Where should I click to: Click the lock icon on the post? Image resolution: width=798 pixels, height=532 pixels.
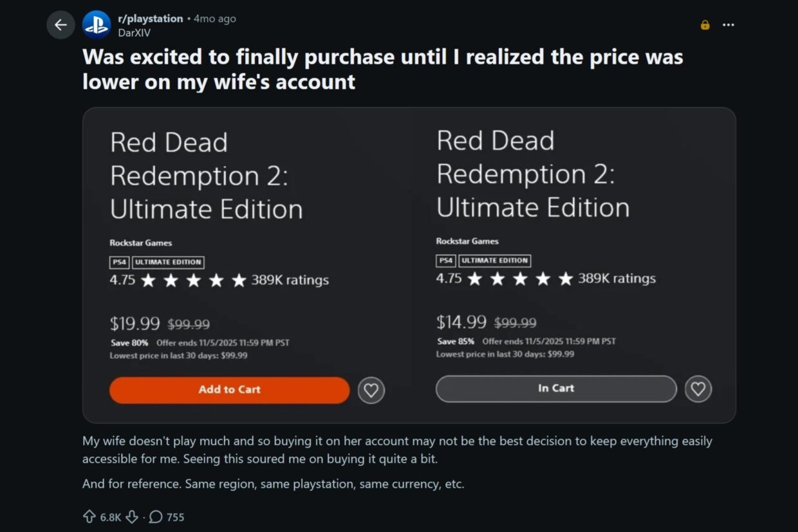point(704,25)
